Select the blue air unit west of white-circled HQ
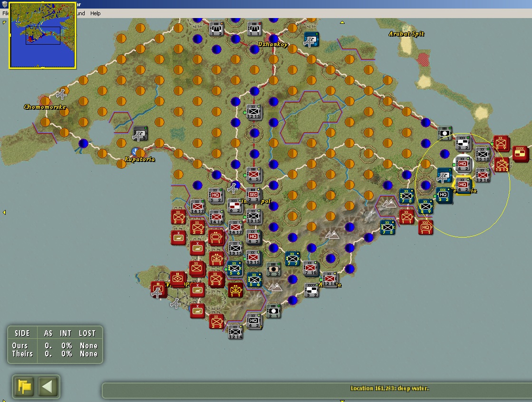This screenshot has width=532, height=402. coord(444,175)
